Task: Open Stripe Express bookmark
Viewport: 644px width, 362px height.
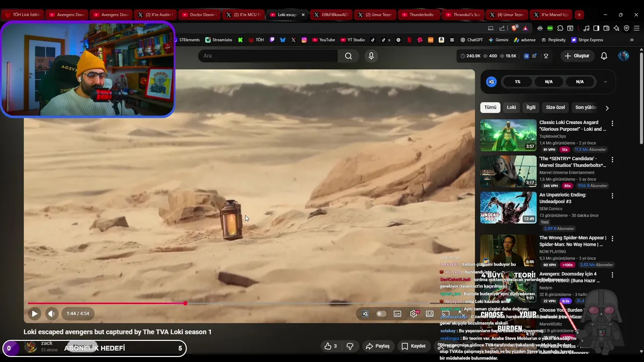Action: point(587,40)
